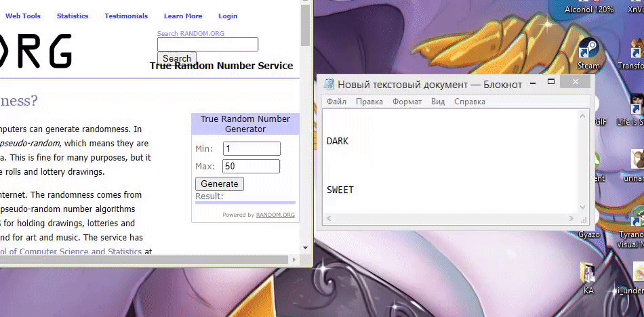The width and height of the screenshot is (644, 317).
Task: Click Notepad window resize grip corner
Action: [x=584, y=220]
